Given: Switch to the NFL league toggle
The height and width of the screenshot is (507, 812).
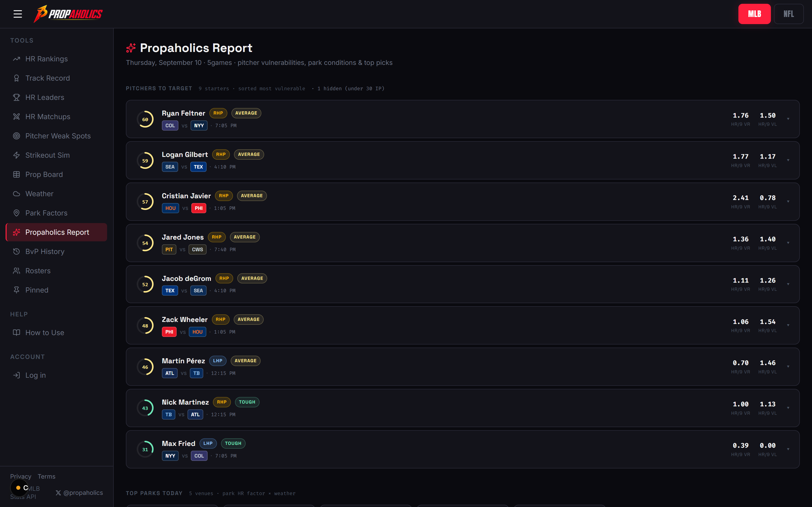Looking at the screenshot, I should (x=788, y=14).
